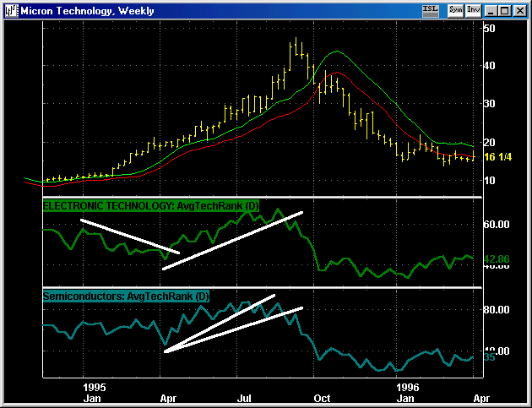Click the separator bar above Semiconductors panel

[263, 288]
